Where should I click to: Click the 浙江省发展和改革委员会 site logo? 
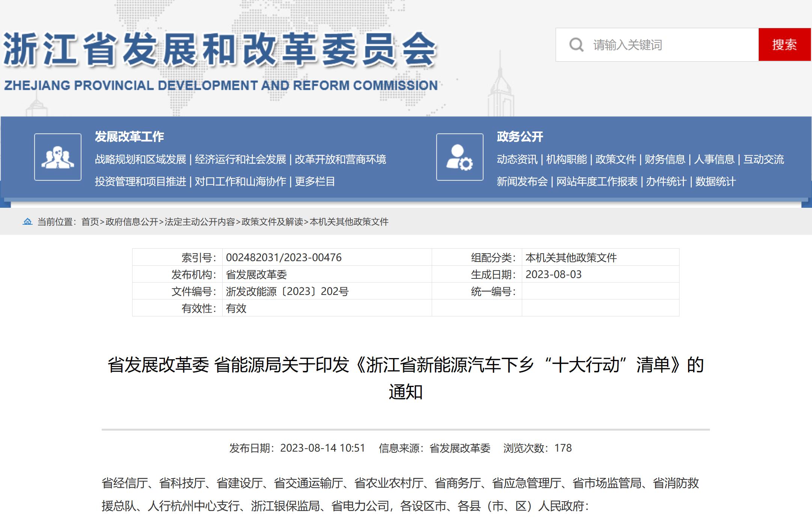coord(220,49)
